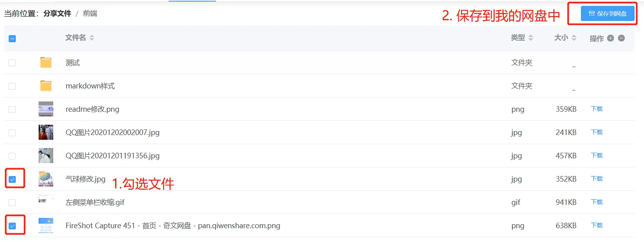This screenshot has height=242, width=644.
Task: Click 前端 breadcrumb item
Action: [x=90, y=13]
